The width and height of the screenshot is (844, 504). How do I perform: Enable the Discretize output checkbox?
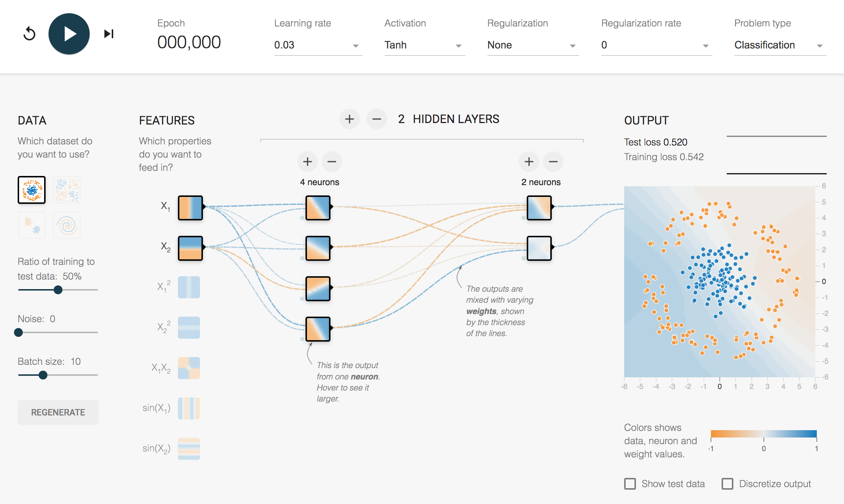point(727,484)
